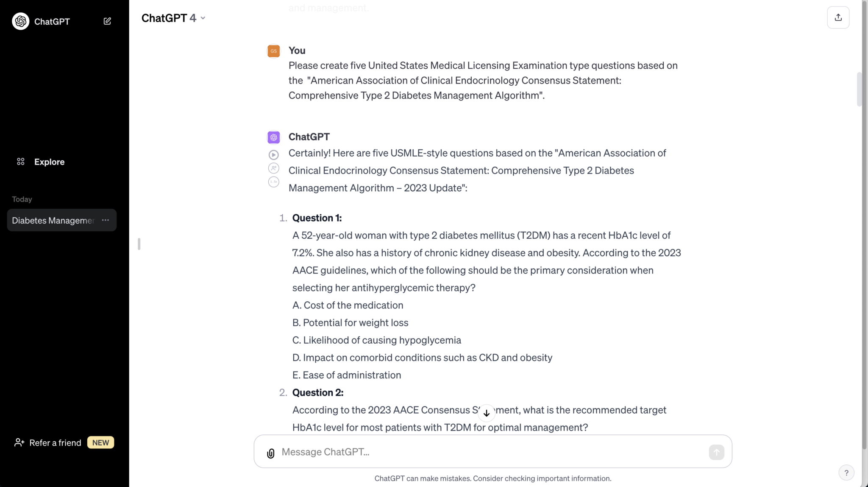
Task: Click the purple ChatGPT response avatar
Action: tap(274, 137)
